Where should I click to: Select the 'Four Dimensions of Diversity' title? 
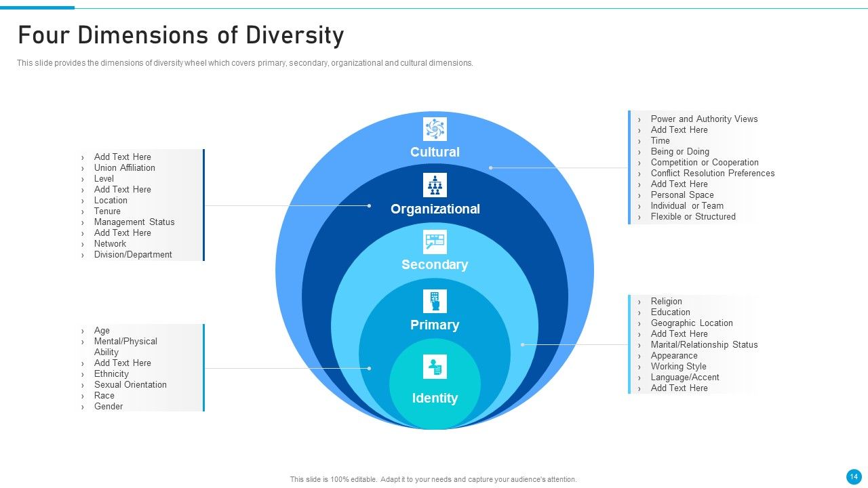180,35
